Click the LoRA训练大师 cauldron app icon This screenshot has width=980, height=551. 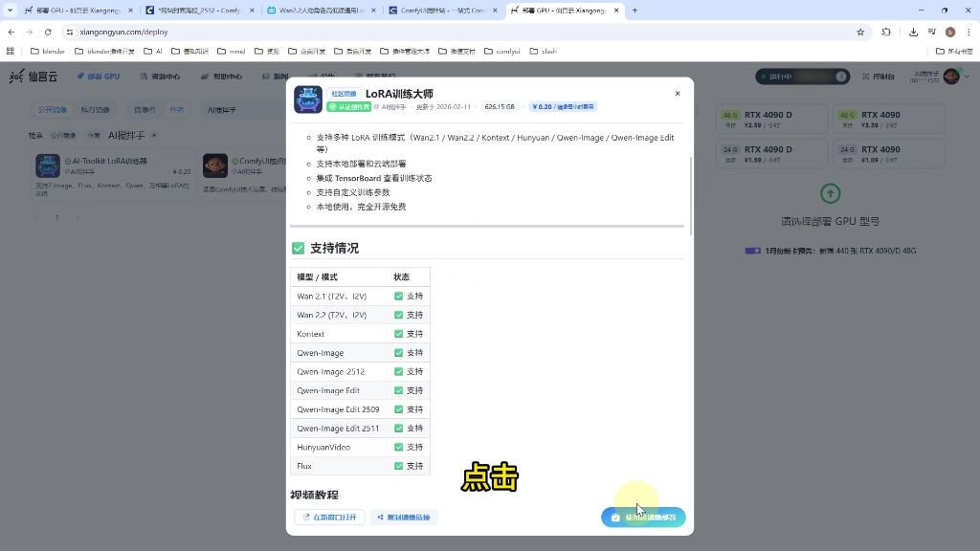(308, 99)
